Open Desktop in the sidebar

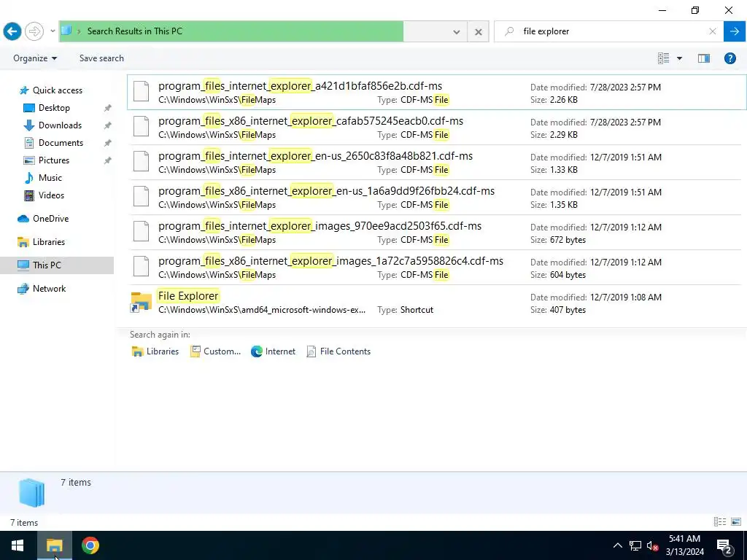(x=54, y=108)
